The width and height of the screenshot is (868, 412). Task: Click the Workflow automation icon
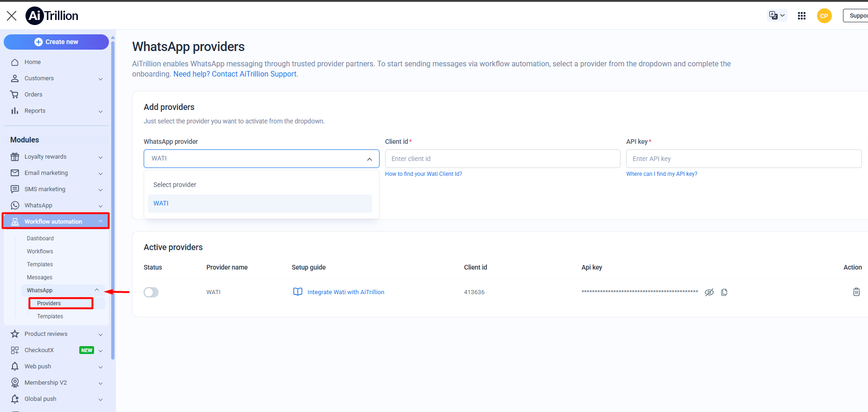(x=15, y=222)
